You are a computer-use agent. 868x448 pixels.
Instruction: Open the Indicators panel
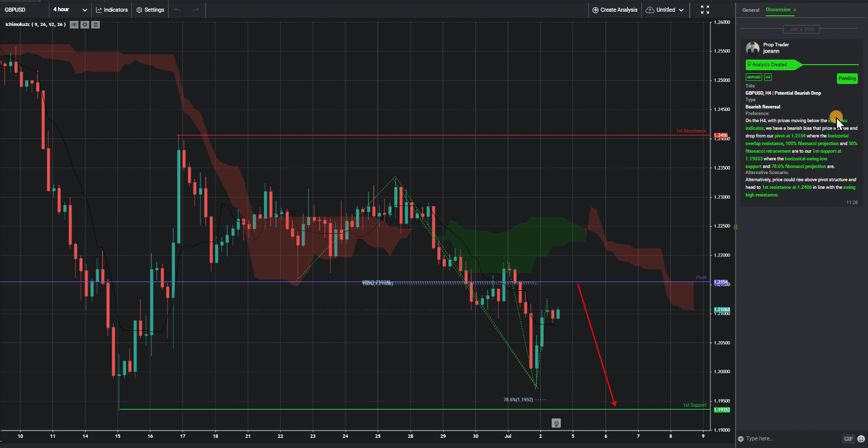coord(112,10)
